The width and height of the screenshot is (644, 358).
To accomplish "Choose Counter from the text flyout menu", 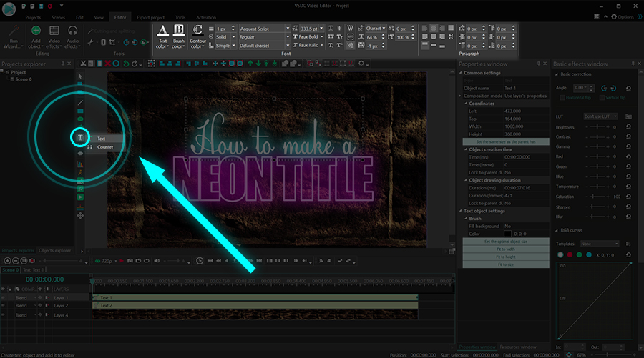I will pyautogui.click(x=105, y=146).
